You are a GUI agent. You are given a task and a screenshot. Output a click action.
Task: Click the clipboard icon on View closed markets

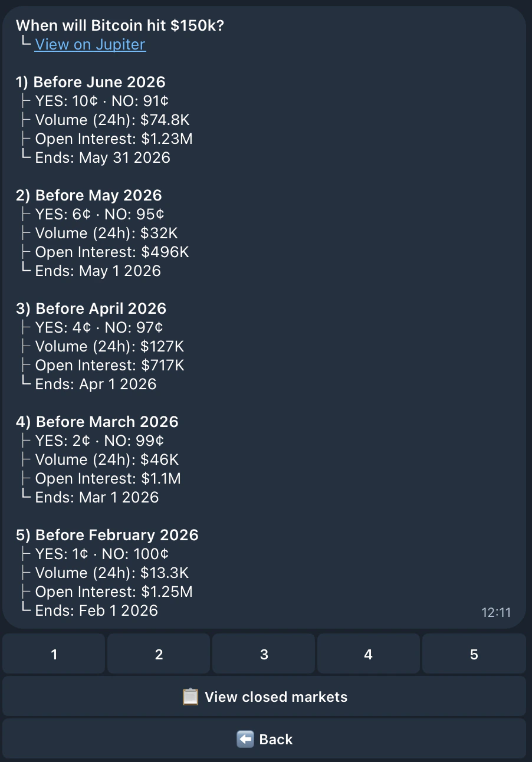(190, 697)
